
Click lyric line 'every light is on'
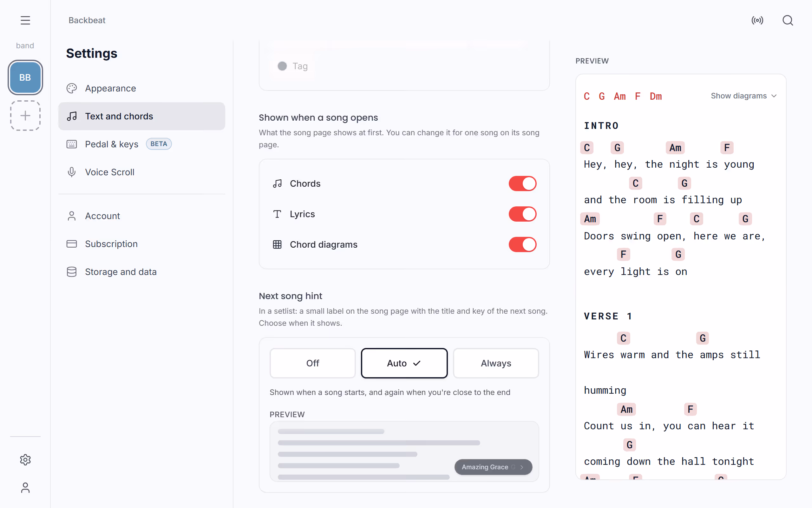635,272
